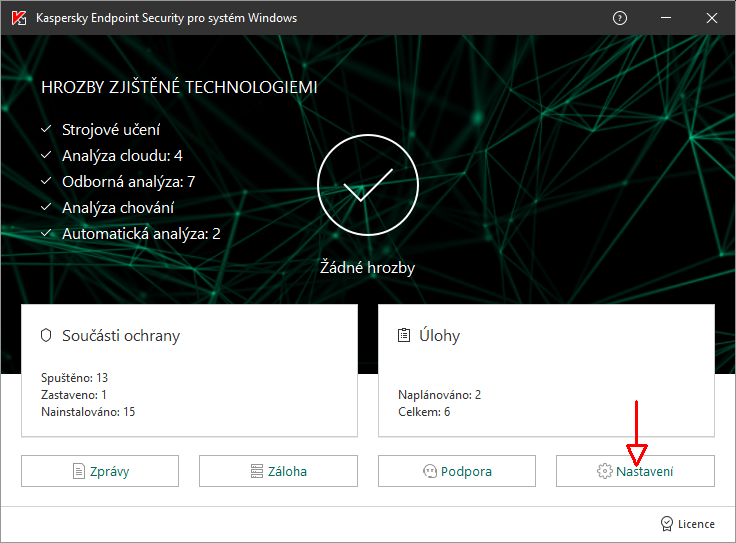Screen dimensions: 736x543
Task: Click the storage icon on Záloha
Action: coord(257,471)
